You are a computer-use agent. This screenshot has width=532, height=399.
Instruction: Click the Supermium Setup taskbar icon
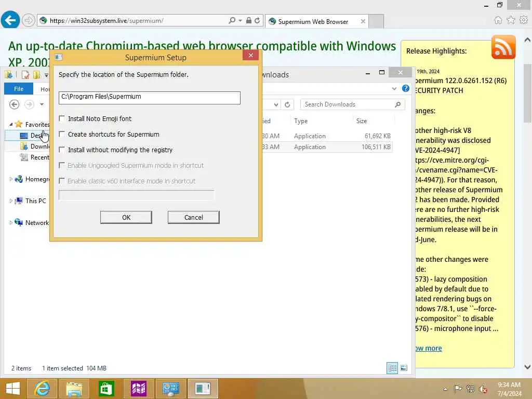pyautogui.click(x=203, y=389)
